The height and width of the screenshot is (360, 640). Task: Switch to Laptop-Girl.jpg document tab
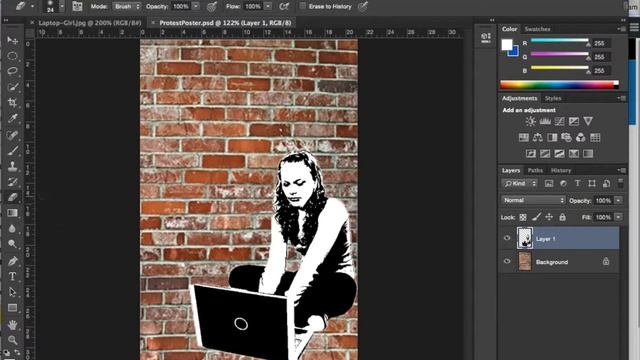click(x=90, y=23)
